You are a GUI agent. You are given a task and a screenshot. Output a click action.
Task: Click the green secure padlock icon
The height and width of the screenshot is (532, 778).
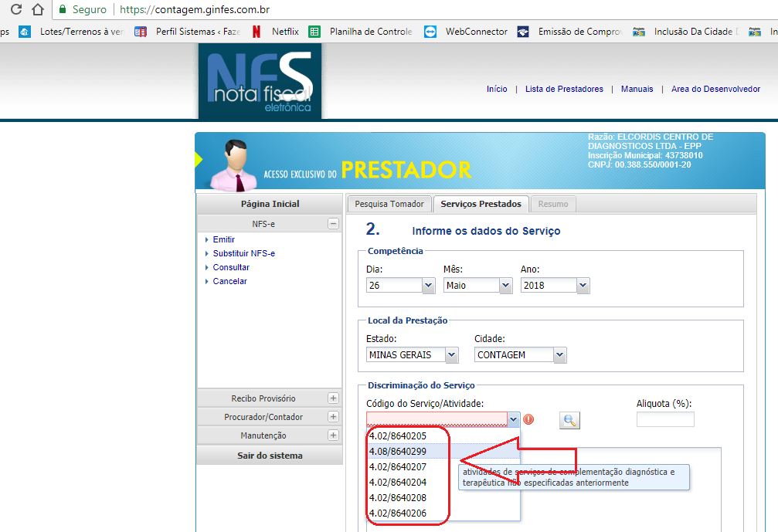click(x=63, y=9)
